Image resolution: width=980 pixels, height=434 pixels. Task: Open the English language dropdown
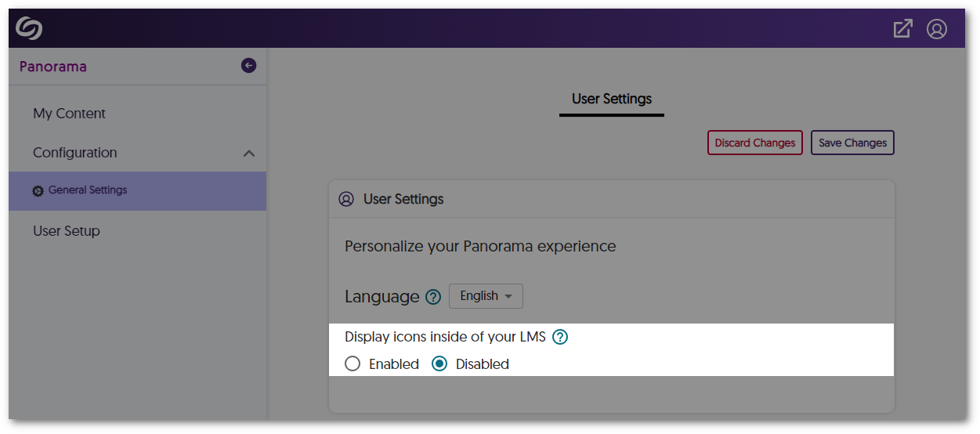coord(486,296)
